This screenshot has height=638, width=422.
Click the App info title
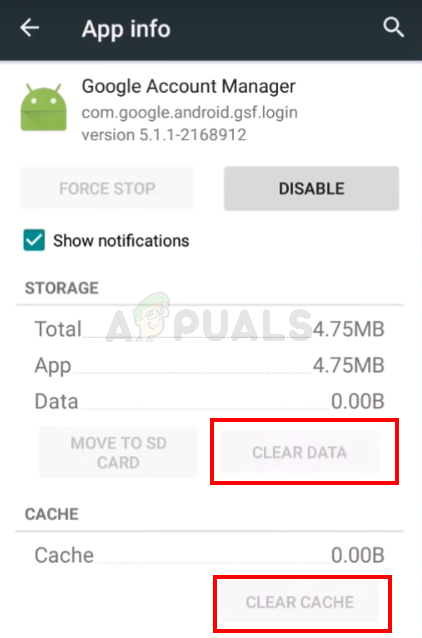pyautogui.click(x=126, y=29)
